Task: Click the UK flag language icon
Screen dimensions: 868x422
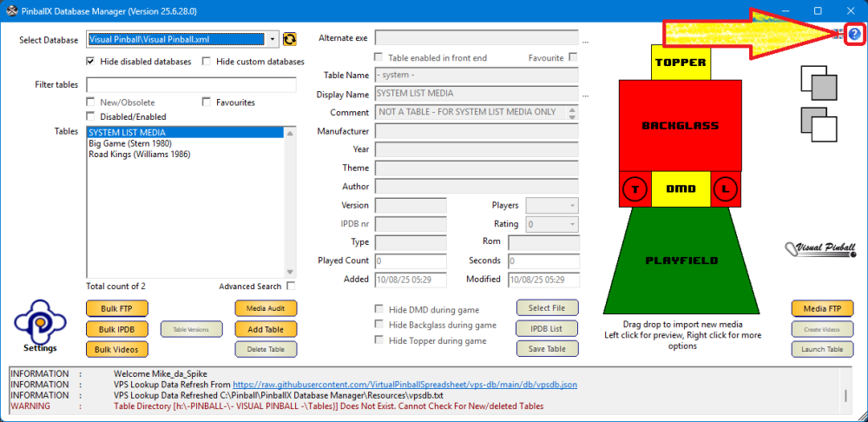Action: (839, 35)
